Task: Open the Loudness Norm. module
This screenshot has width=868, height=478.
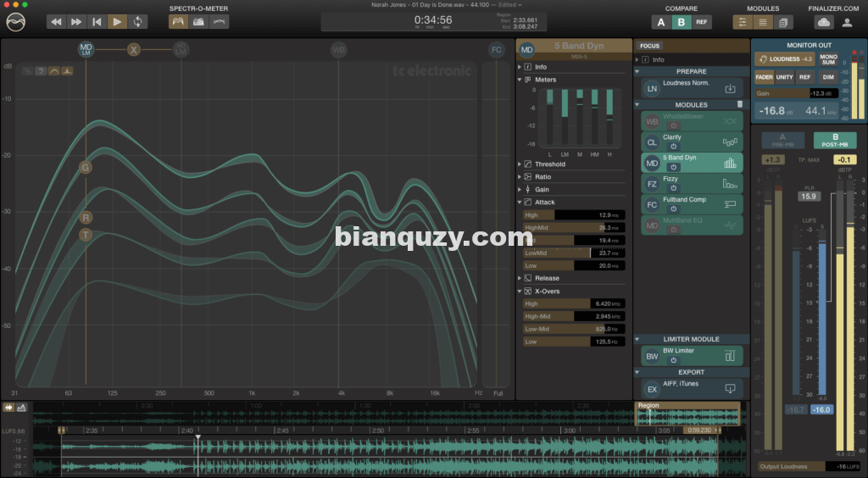Action: 692,88
